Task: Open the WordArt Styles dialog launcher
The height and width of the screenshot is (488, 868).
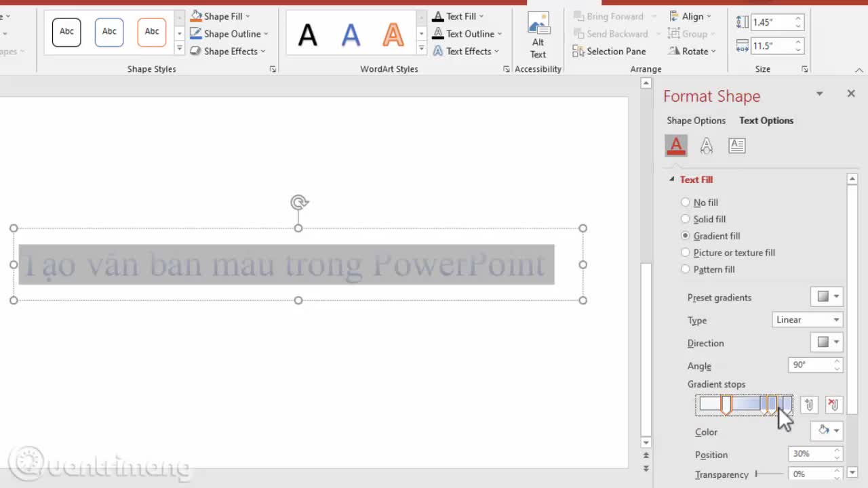Action: point(507,69)
